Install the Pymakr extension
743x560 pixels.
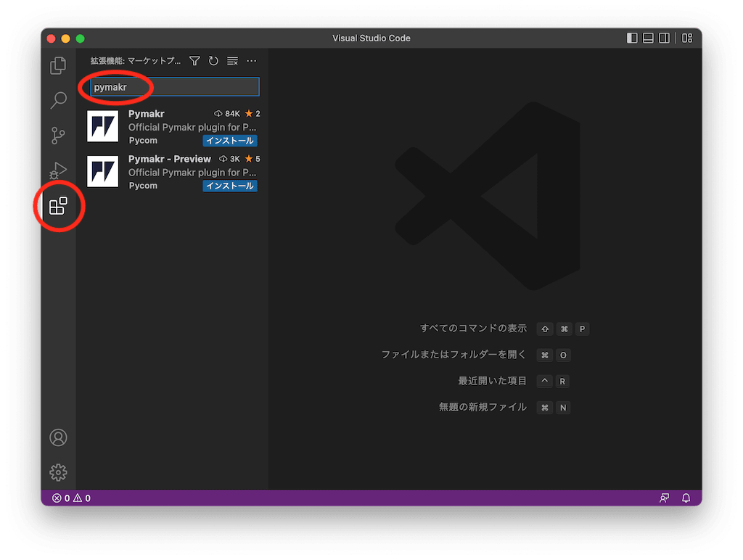230,141
